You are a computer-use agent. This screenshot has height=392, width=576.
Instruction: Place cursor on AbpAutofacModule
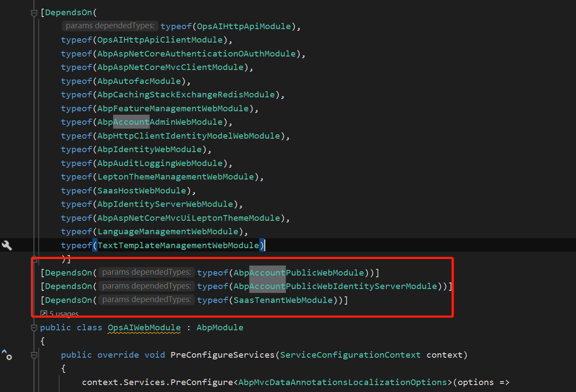(x=139, y=81)
